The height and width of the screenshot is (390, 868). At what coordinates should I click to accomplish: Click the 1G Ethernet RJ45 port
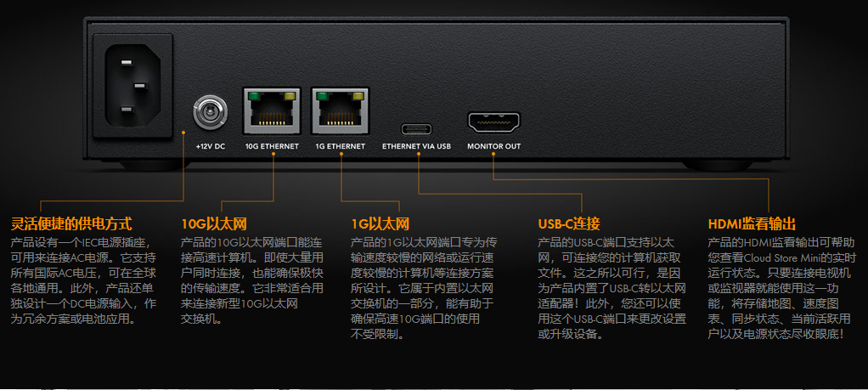tap(340, 110)
